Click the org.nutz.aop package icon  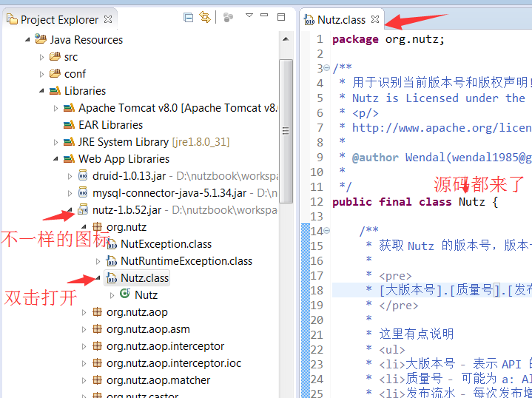point(98,312)
